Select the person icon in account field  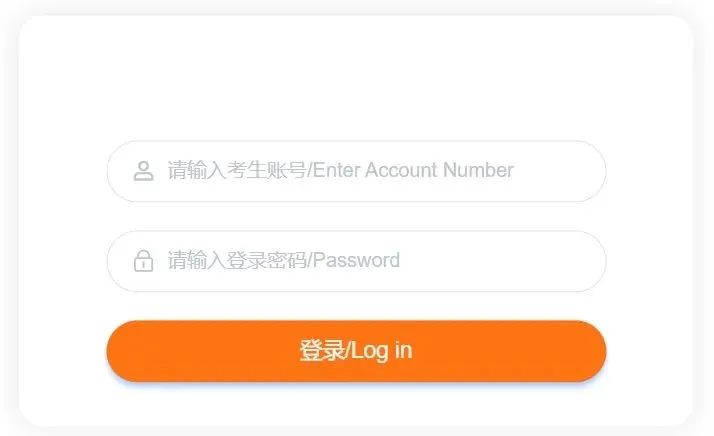[143, 171]
